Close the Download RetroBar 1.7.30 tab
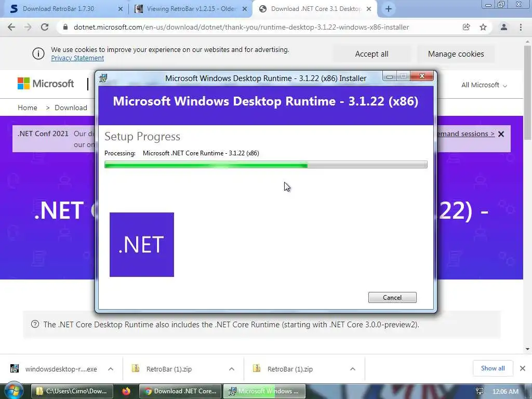 [x=120, y=9]
